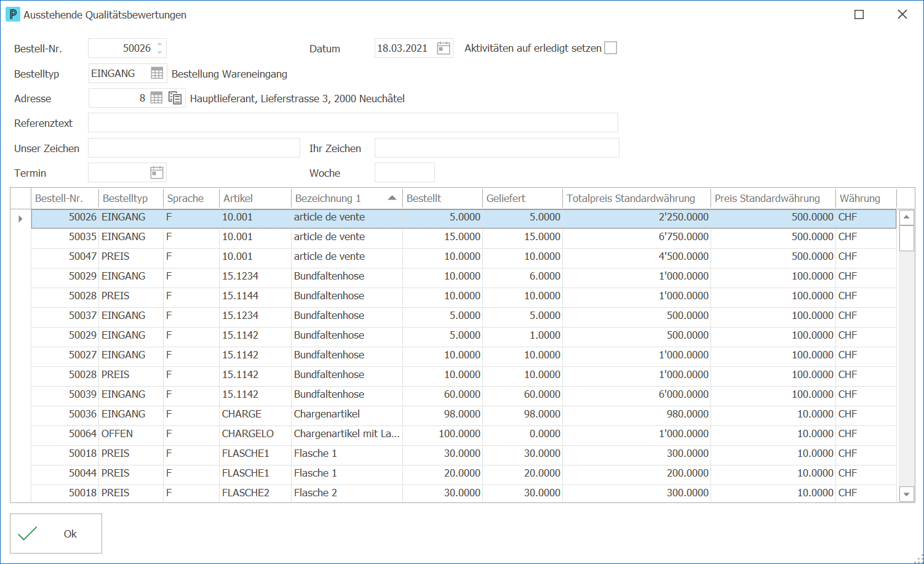Sort by the Sprache column header
924x564 pixels.
(x=191, y=198)
